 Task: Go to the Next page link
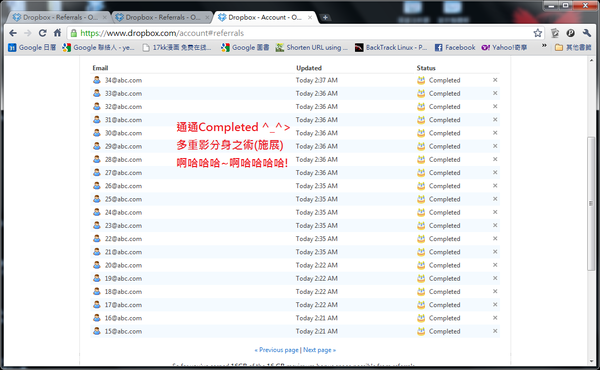(x=319, y=350)
